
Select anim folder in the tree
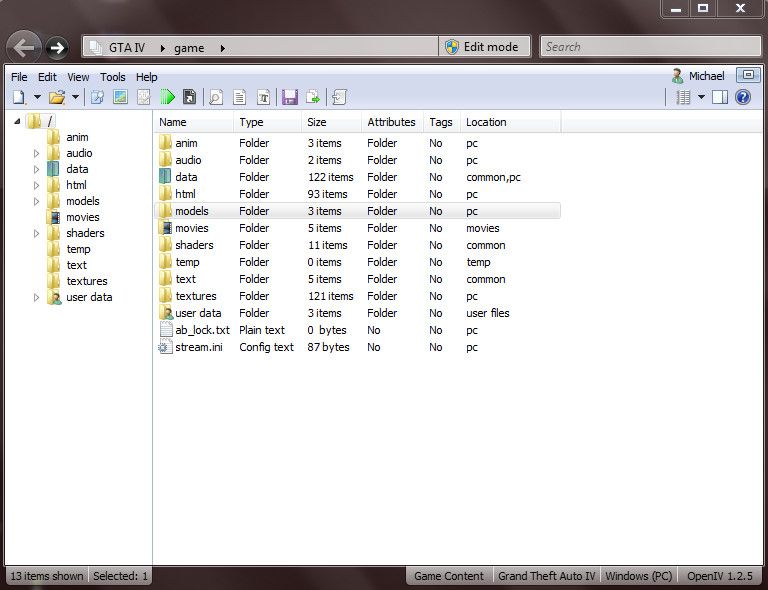pos(77,137)
